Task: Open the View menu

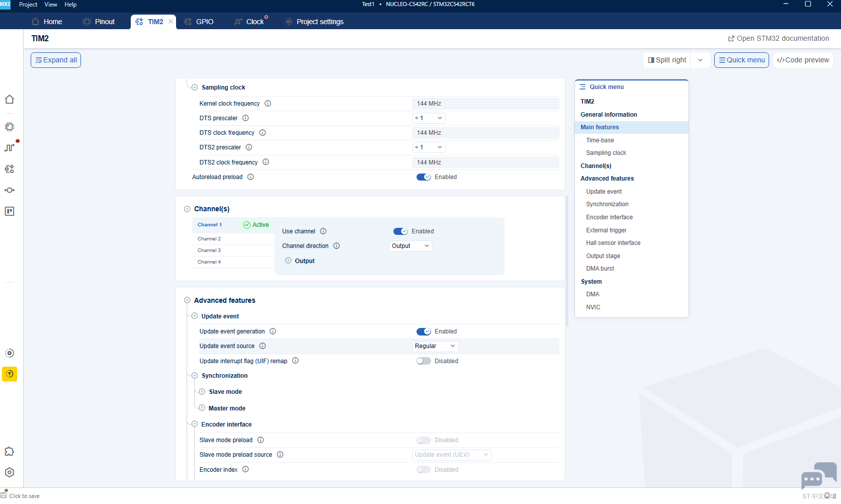Action: 51,5
